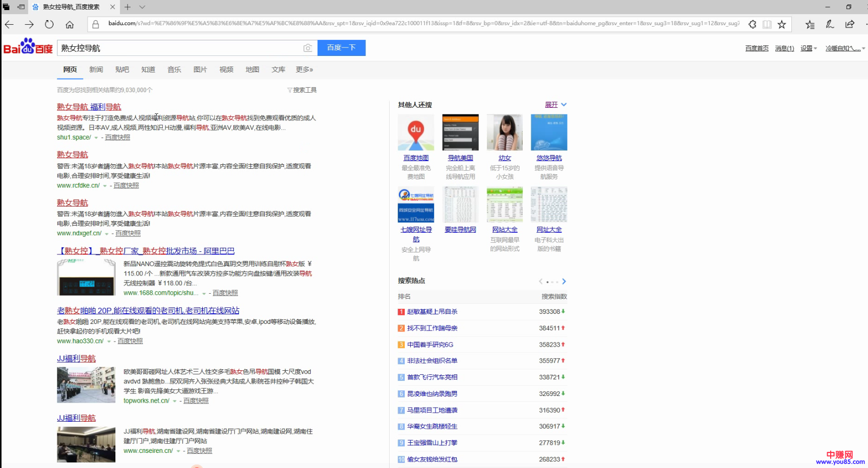868x468 pixels.
Task: Add page to favorites with star icon
Action: point(781,24)
